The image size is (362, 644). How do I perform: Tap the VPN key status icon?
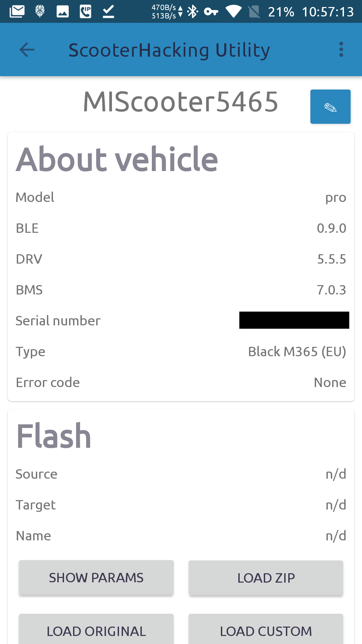[x=211, y=12]
